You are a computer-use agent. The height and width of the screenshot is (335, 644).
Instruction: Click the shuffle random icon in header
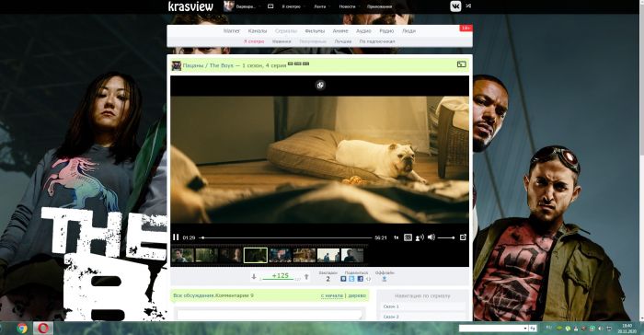[x=468, y=6]
